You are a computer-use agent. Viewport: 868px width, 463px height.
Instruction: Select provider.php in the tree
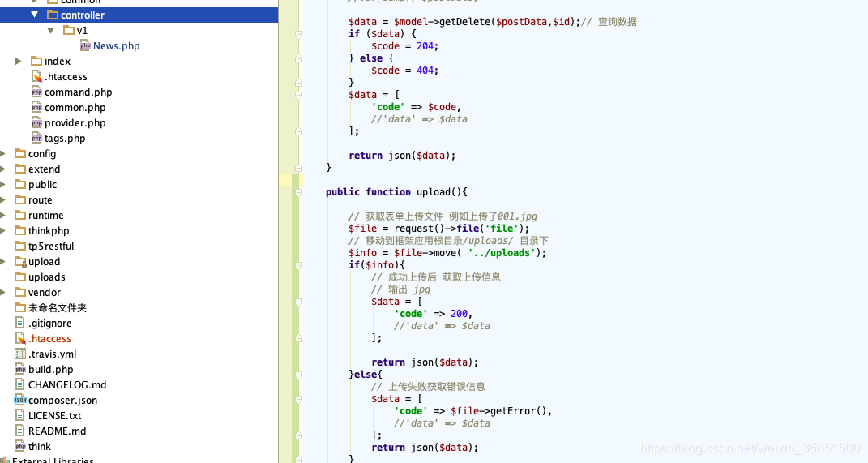point(75,123)
